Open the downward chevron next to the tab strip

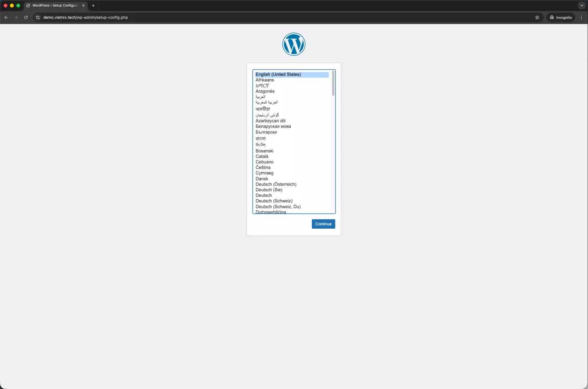click(x=581, y=6)
